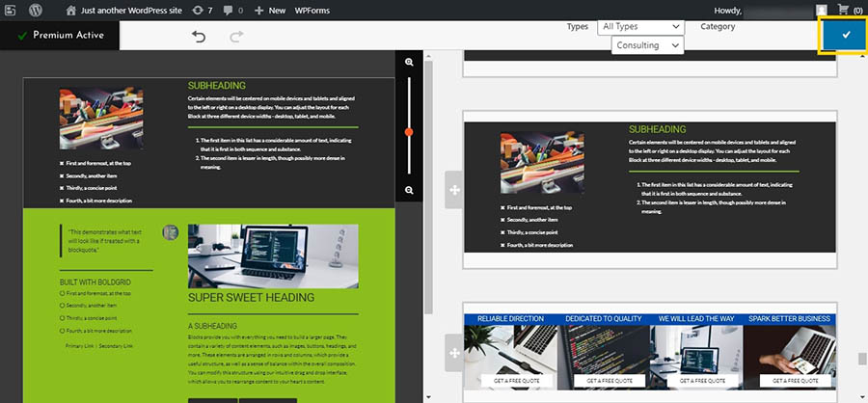Click the undo arrow icon
This screenshot has width=868, height=403.
pos(199,37)
